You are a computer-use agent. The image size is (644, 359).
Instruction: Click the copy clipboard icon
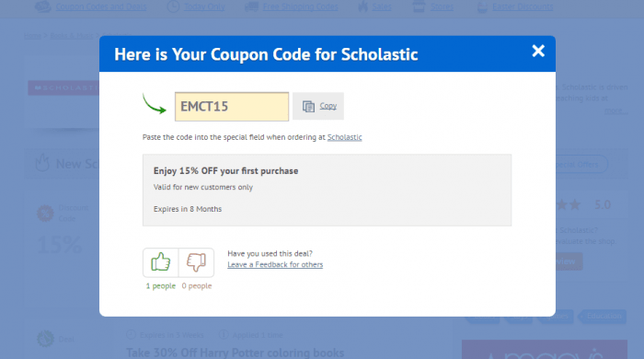coord(308,107)
